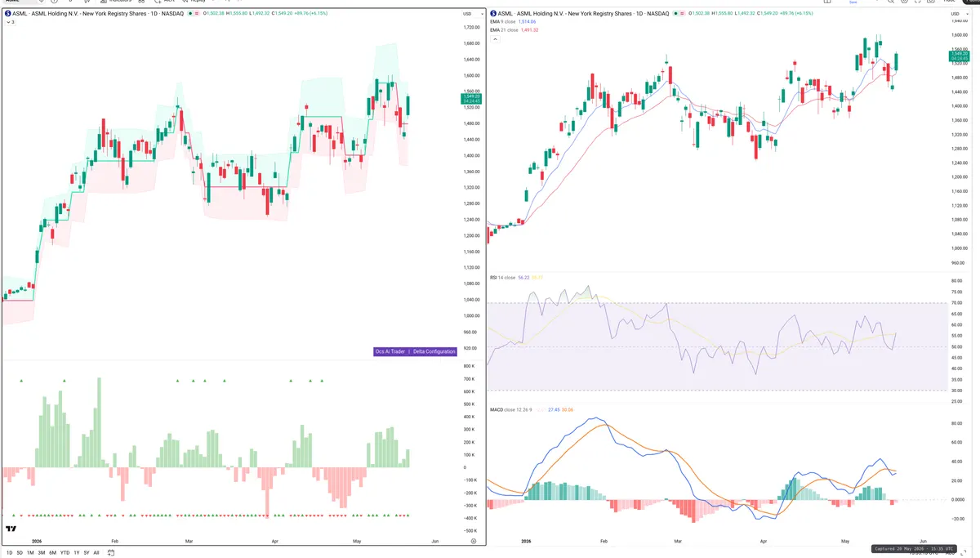980x558 pixels.
Task: Click the green market status dot in left chart
Action: (x=190, y=14)
